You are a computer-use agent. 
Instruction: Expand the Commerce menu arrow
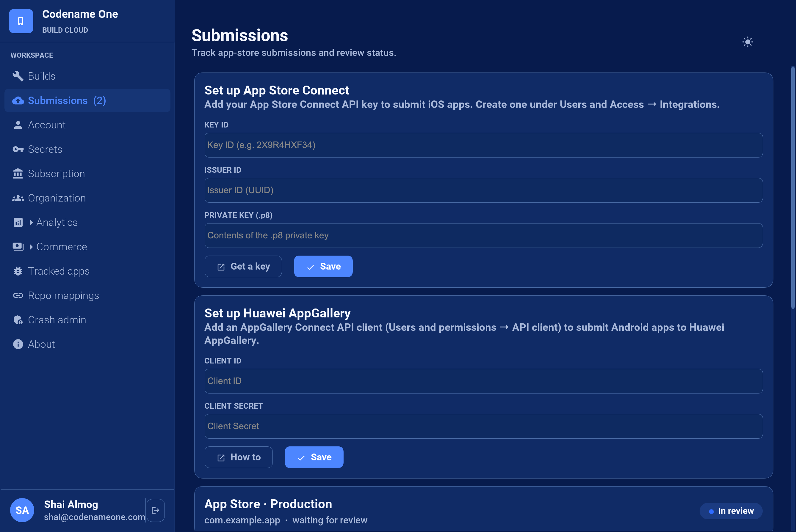tap(31, 247)
